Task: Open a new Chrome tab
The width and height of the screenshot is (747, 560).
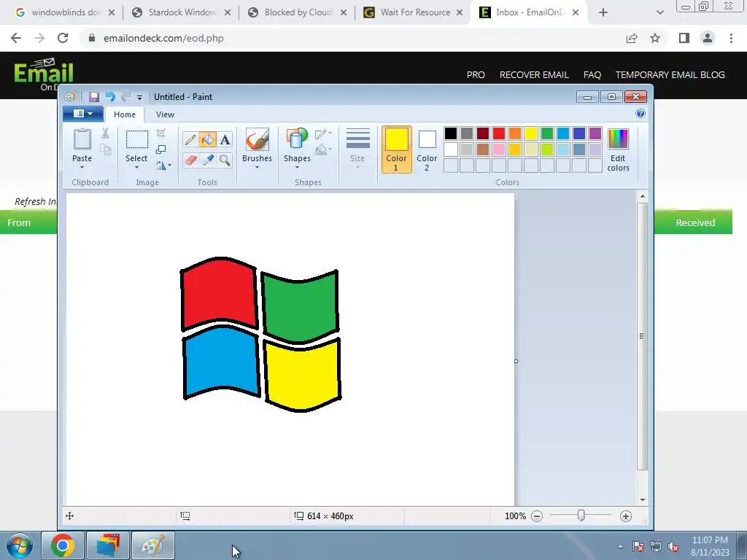Action: pyautogui.click(x=603, y=13)
